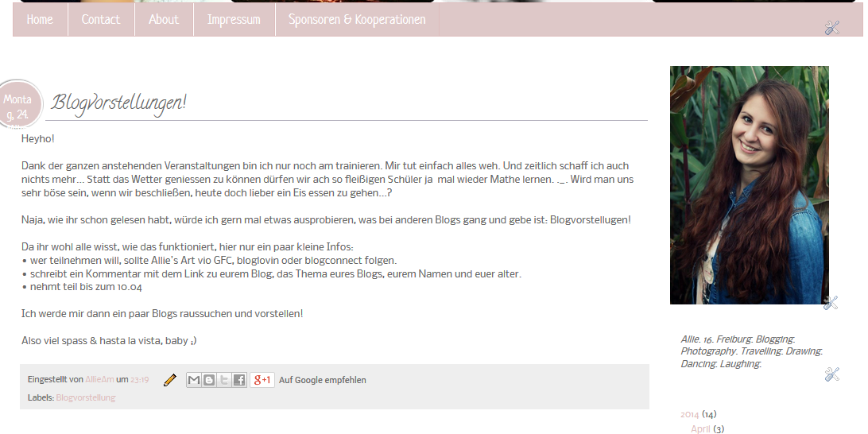Click the Google +1 button
Viewport: 868px width, 434px height.
(262, 380)
